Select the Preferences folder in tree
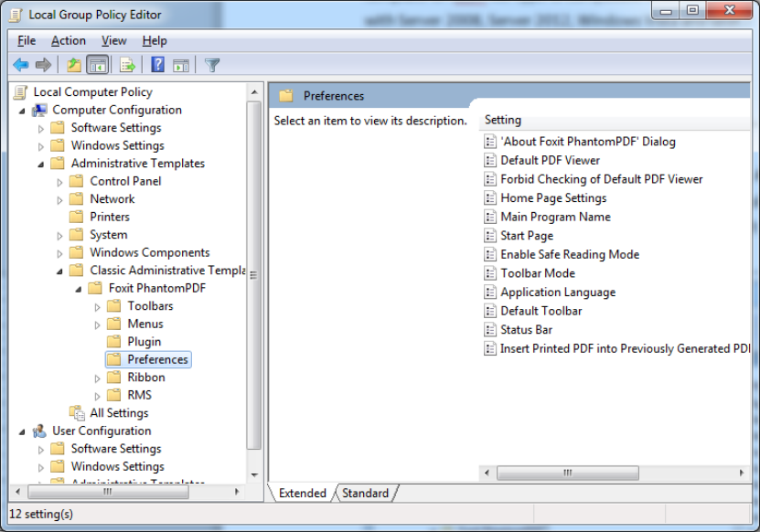The width and height of the screenshot is (760, 532). (x=148, y=359)
